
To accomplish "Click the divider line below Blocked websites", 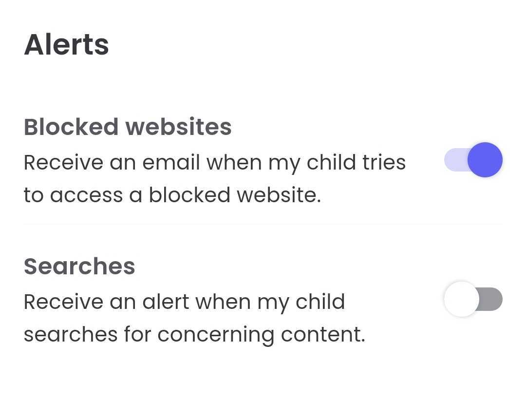I will click(263, 224).
